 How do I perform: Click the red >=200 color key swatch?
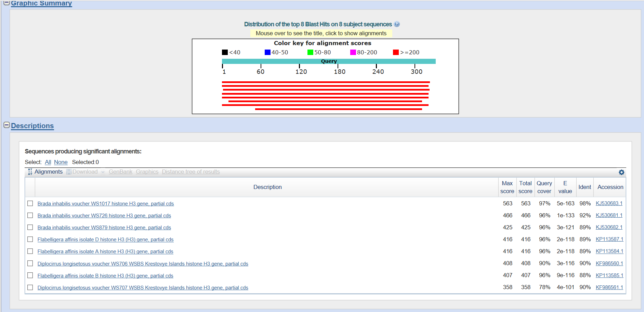pyautogui.click(x=396, y=52)
